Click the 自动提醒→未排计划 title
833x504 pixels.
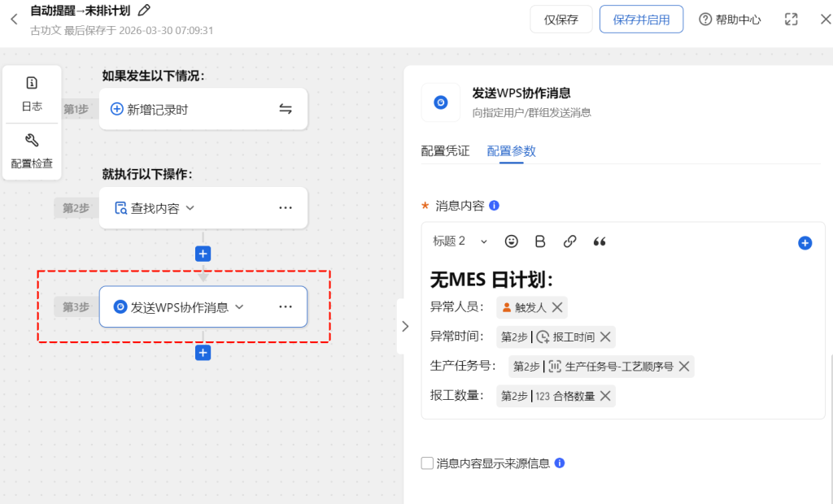81,10
